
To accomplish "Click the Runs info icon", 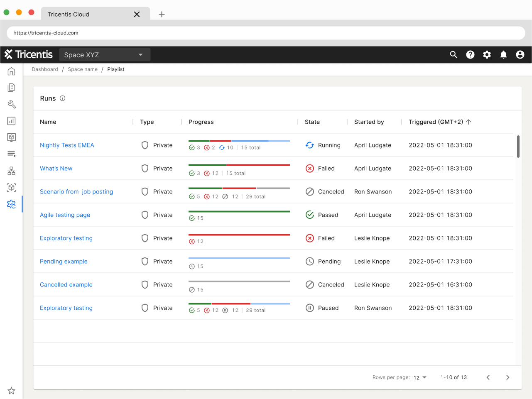I will tap(63, 98).
